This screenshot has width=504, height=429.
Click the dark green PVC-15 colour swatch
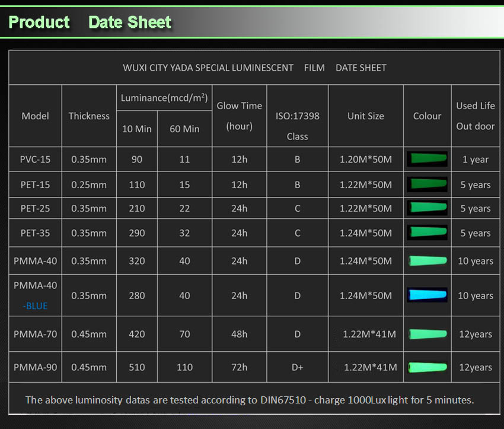point(427,159)
